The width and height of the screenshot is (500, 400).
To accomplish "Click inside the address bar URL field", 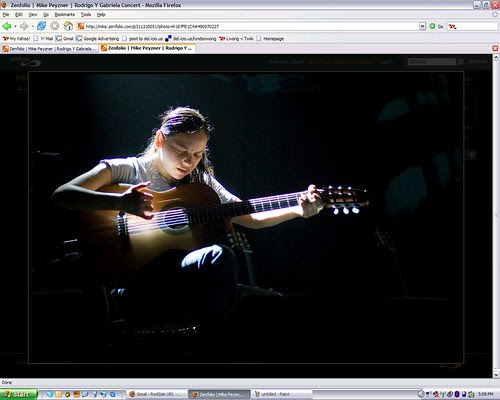I will pos(251,26).
